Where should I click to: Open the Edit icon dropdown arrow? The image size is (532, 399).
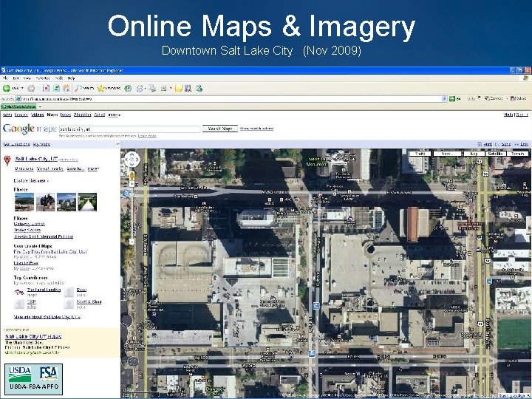tap(171, 88)
